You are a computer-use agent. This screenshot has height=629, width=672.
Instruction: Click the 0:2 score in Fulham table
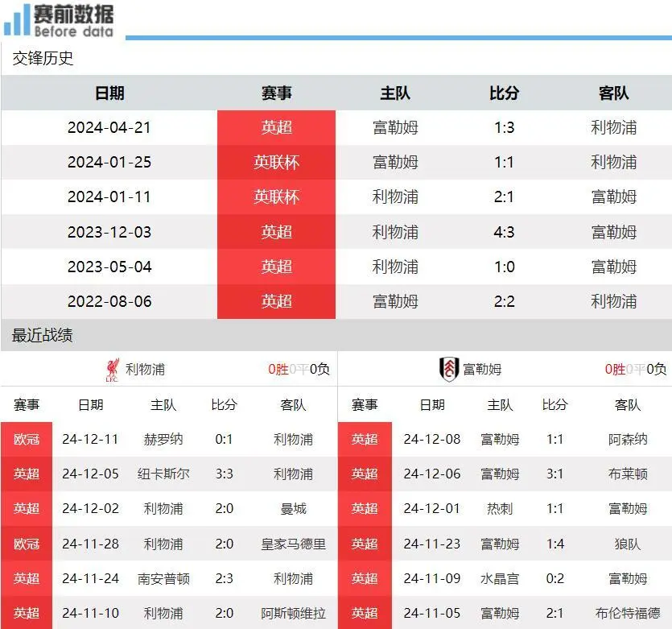(x=555, y=578)
